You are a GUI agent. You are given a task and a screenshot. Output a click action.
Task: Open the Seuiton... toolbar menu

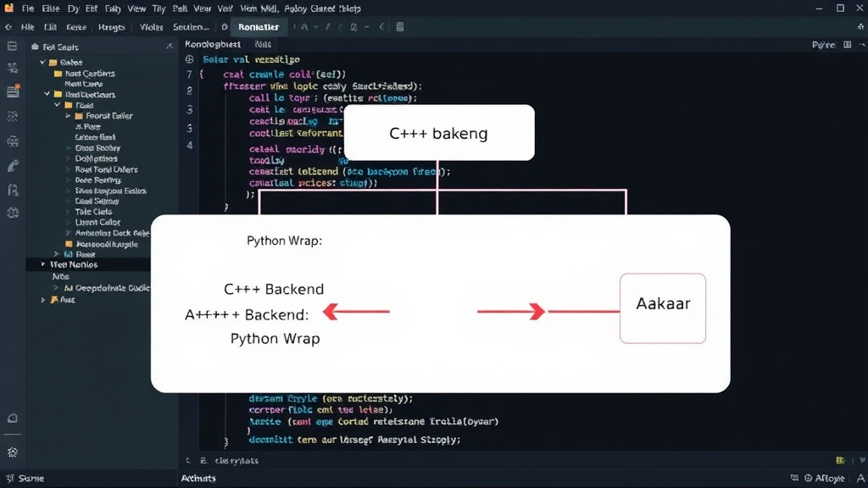pos(191,27)
